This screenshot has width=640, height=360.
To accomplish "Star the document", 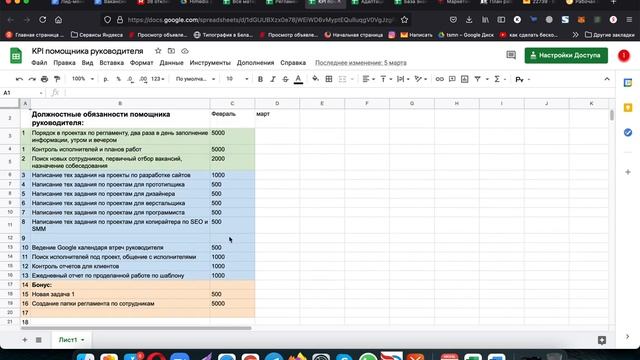I will [x=158, y=51].
